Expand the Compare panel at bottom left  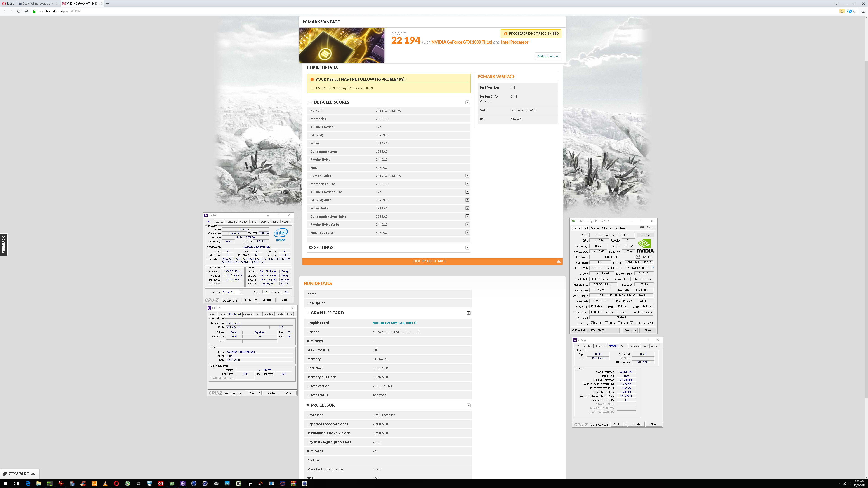(x=19, y=474)
